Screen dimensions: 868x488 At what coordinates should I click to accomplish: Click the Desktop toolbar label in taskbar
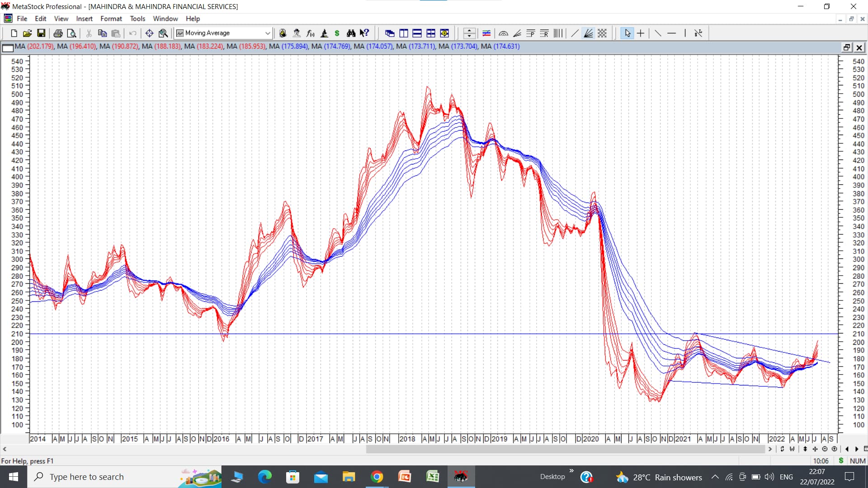coord(552,477)
